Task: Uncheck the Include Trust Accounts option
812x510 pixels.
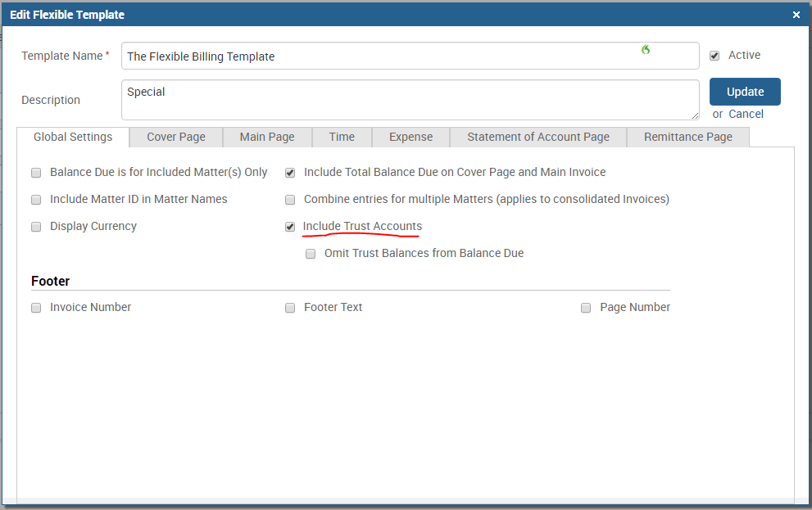Action: pos(290,227)
